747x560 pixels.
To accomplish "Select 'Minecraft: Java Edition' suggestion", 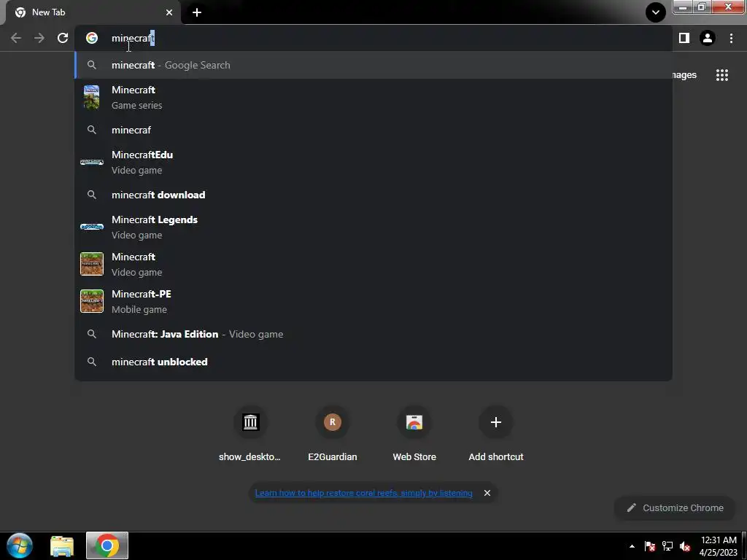I will tap(373, 334).
